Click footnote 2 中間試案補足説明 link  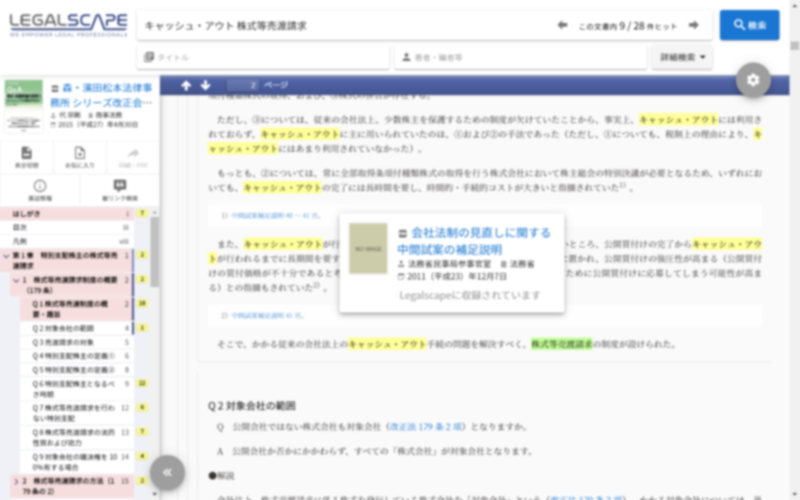tap(268, 316)
